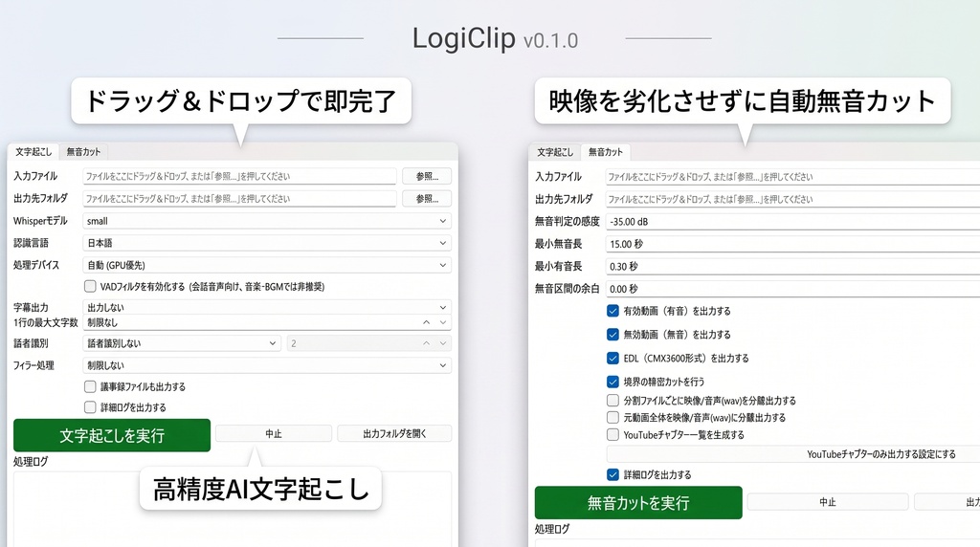
Task: Click 中止 button in transcription window
Action: tap(274, 433)
